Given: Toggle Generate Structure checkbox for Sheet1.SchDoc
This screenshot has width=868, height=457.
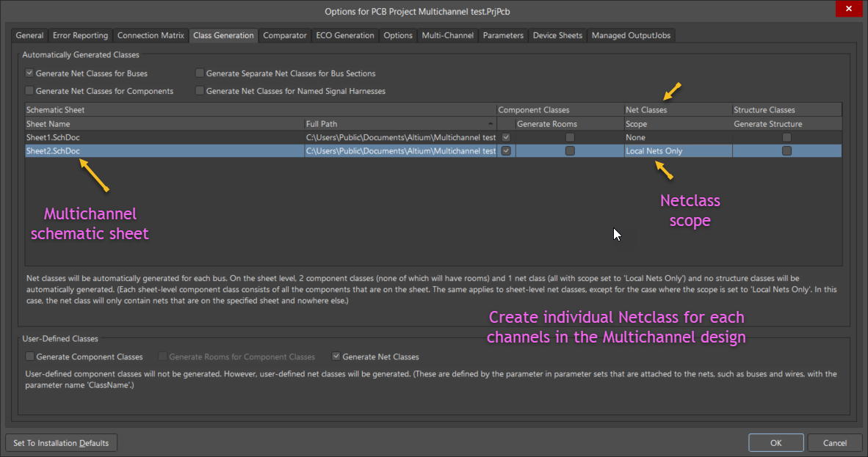Looking at the screenshot, I should click(786, 137).
